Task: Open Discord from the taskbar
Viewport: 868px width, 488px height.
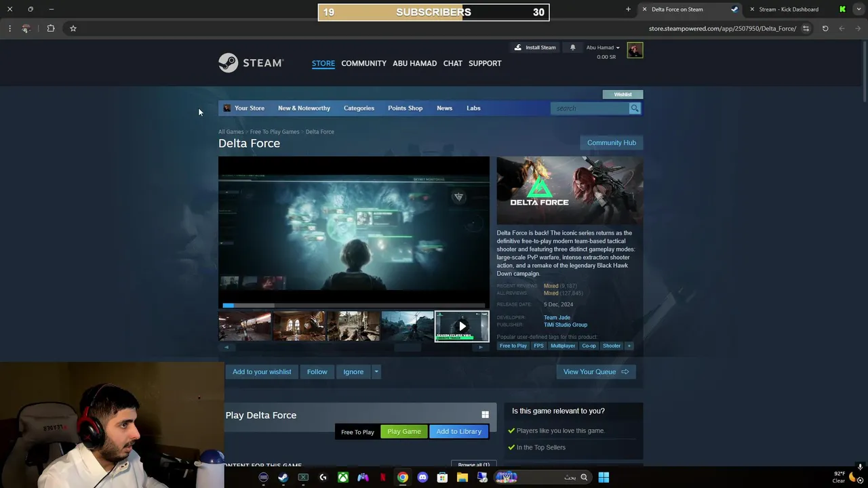Action: coord(422,477)
